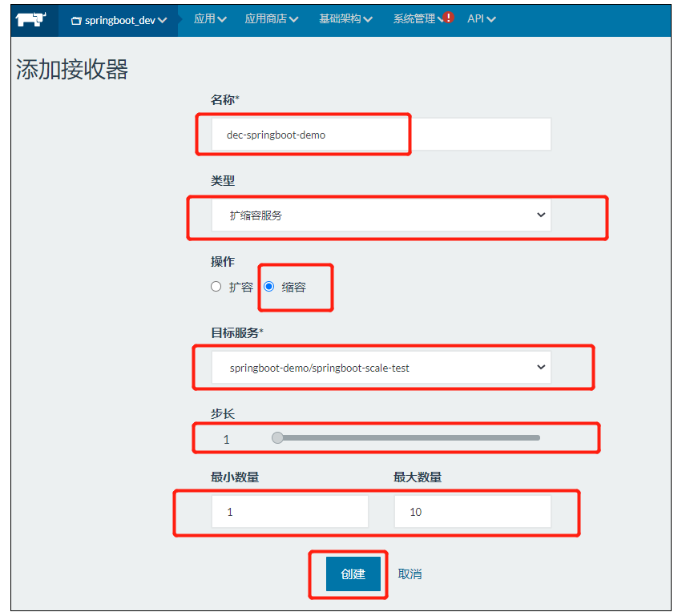Click the 步长 slider handle
Image resolution: width=690 pixels, height=616 pixels.
click(277, 437)
